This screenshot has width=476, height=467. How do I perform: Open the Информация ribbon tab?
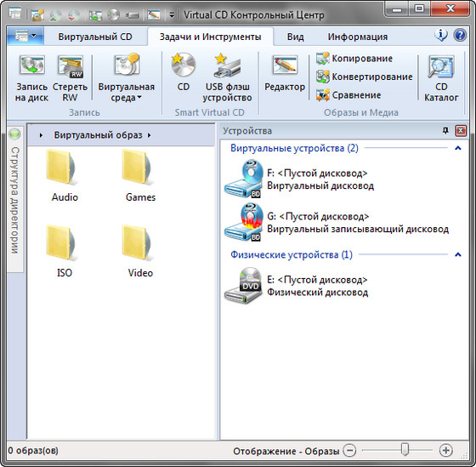point(357,37)
